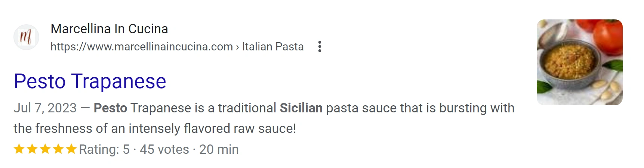Click the 45 votes label

164,149
